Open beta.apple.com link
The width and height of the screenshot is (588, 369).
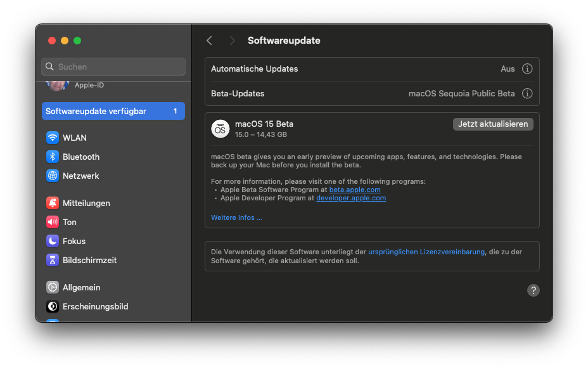(355, 190)
